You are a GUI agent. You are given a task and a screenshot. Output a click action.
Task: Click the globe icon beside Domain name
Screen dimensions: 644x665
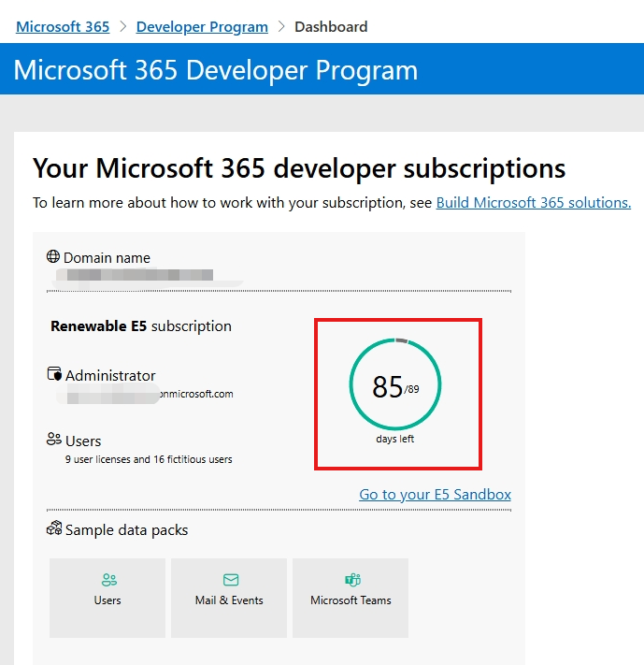tap(53, 256)
